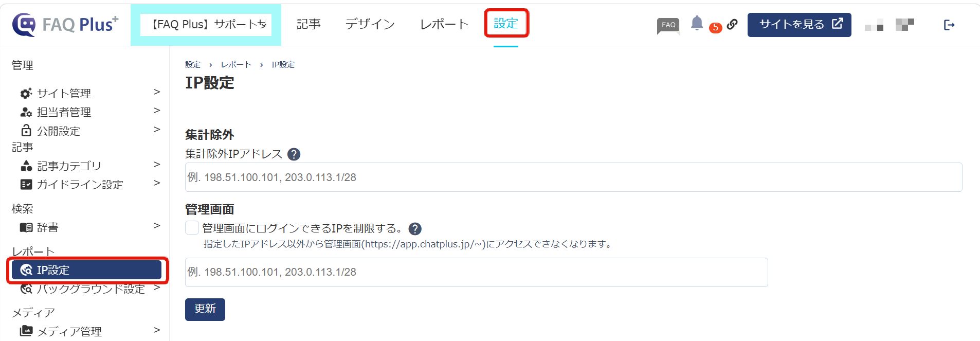
Task: Expand the 辞書 menu arrow
Action: point(157,226)
